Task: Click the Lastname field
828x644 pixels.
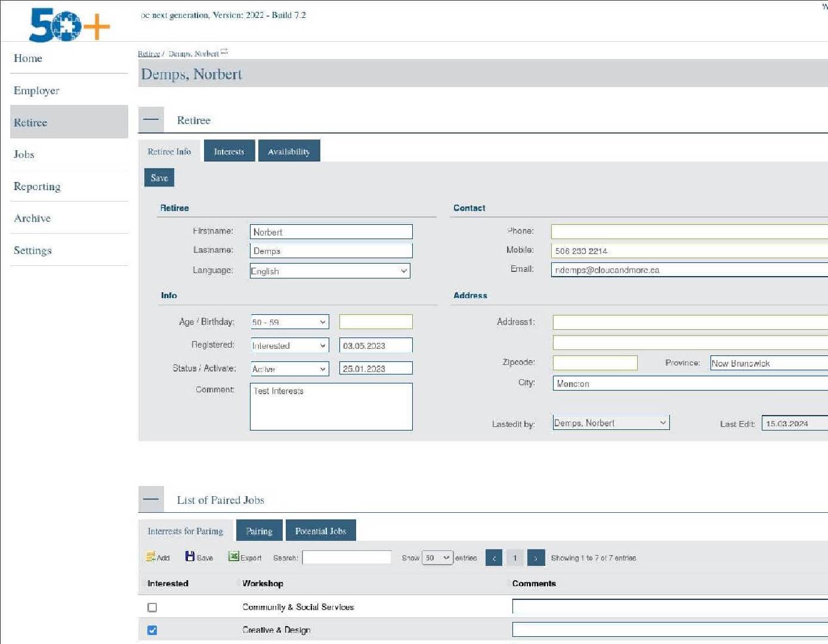Action: tap(331, 250)
